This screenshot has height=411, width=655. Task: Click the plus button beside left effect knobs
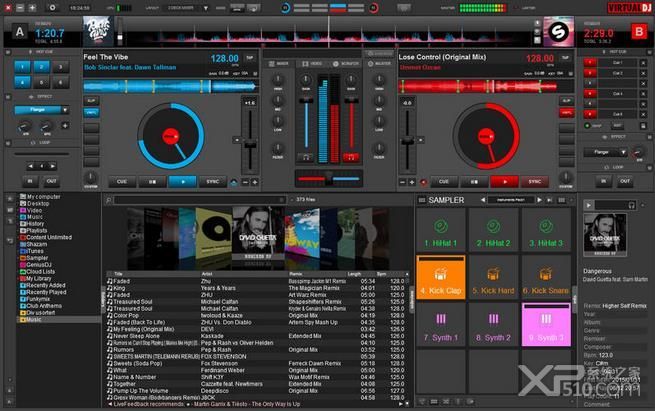(x=65, y=125)
